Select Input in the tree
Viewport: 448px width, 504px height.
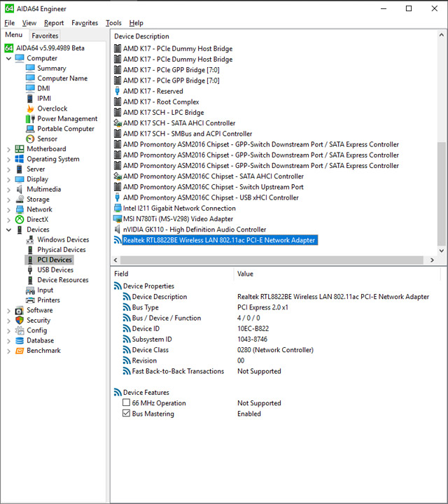[x=45, y=290]
